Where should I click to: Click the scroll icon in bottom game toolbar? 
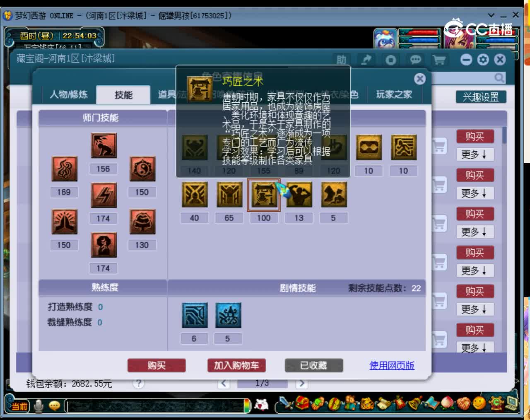pos(383,403)
